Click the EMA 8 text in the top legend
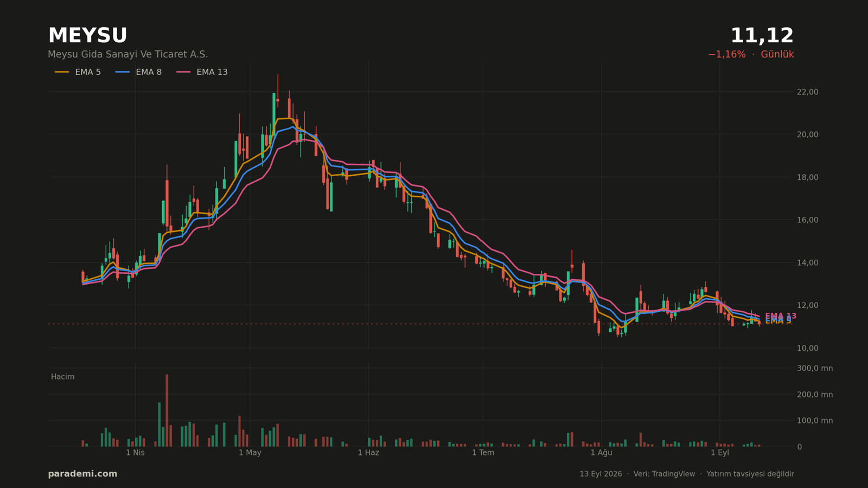868x488 pixels. [149, 72]
